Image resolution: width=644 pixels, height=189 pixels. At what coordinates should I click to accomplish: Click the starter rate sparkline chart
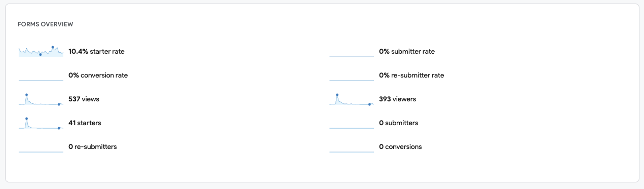coord(41,51)
